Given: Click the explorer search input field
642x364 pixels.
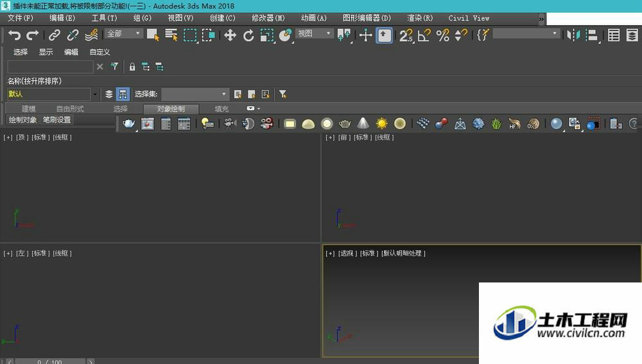Looking at the screenshot, I should coord(50,67).
